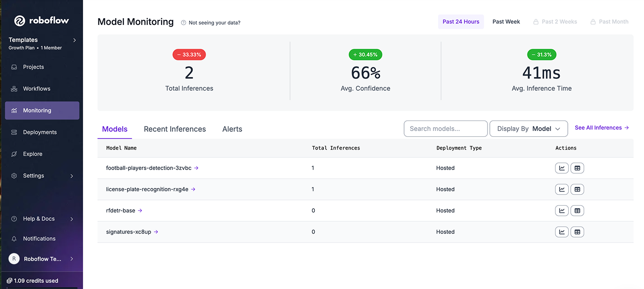This screenshot has height=289, width=644.
Task: Click the Projects icon in the sidebar
Action: coord(14,67)
